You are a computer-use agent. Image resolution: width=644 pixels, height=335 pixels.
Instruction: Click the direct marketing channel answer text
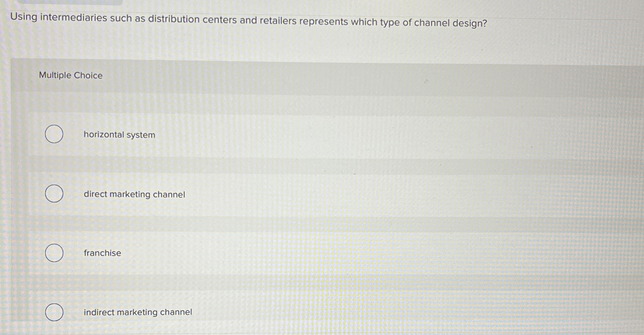135,194
